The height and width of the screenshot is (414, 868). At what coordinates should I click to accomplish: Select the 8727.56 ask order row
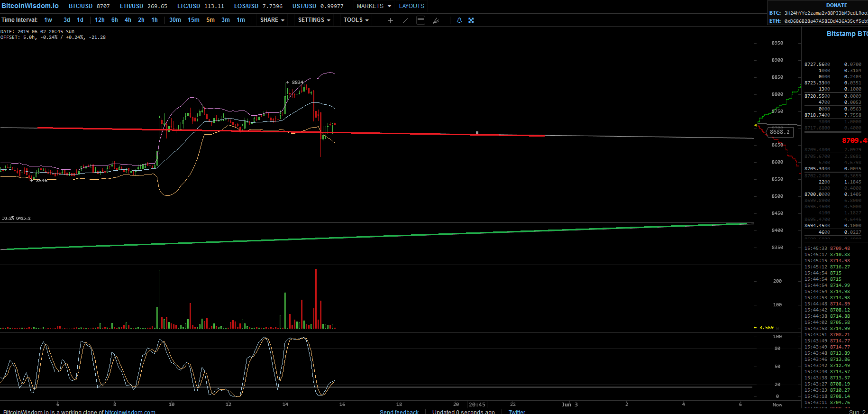click(833, 64)
